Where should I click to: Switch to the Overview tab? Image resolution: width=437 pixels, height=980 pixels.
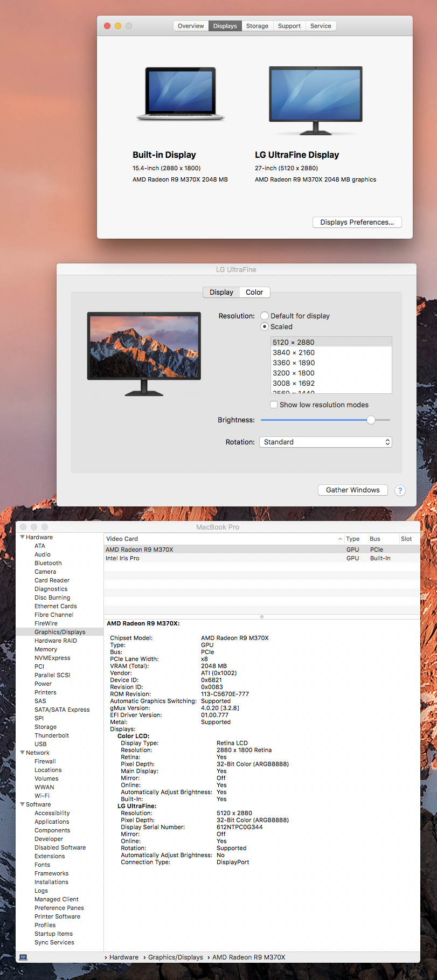tap(191, 26)
